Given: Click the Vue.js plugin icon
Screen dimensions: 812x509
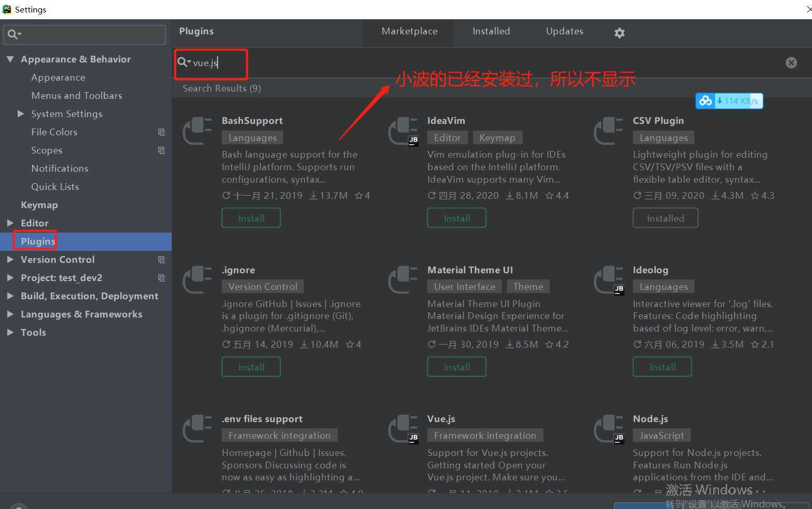Looking at the screenshot, I should tap(403, 428).
